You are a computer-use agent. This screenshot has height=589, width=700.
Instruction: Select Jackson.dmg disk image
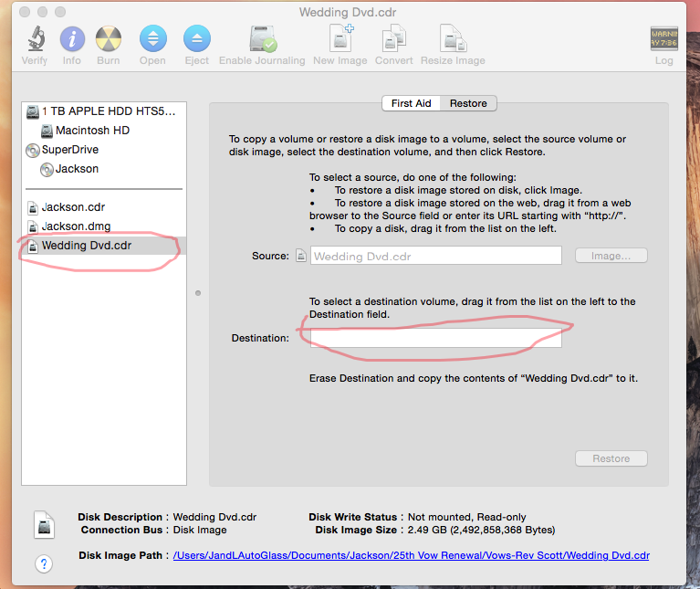coord(104,226)
